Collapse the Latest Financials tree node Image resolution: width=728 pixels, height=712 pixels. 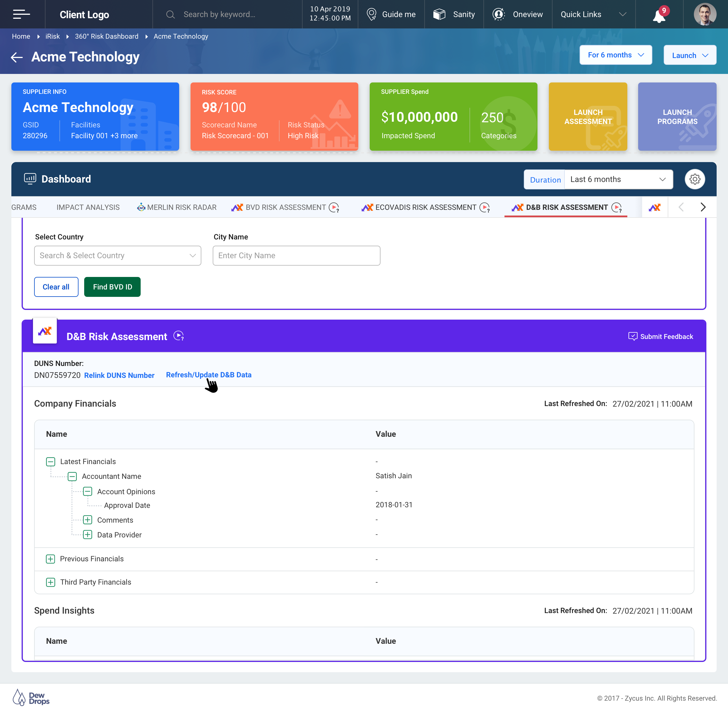click(x=51, y=461)
